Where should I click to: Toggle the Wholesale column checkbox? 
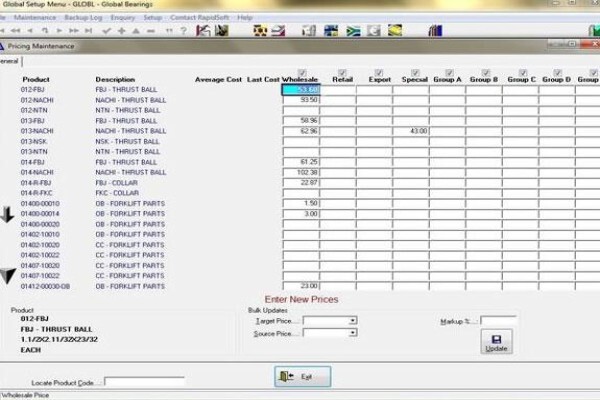click(302, 72)
